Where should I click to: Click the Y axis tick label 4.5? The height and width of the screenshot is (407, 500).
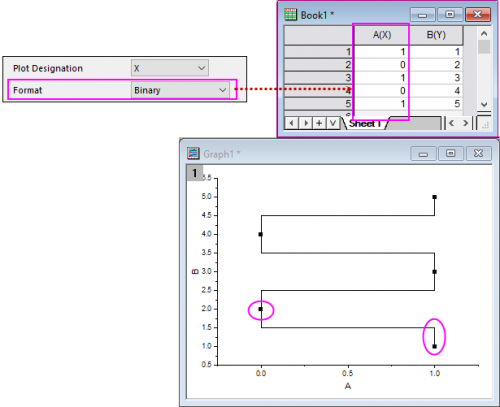(206, 215)
